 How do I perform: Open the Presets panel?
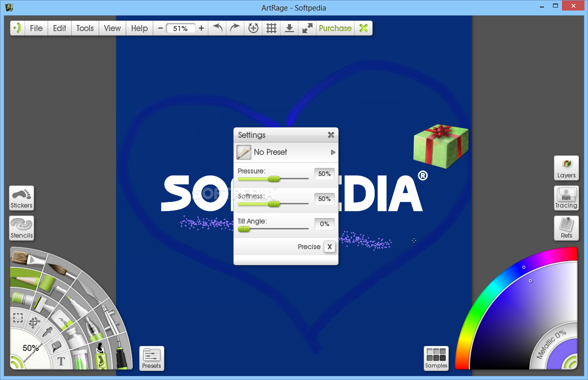tap(151, 358)
